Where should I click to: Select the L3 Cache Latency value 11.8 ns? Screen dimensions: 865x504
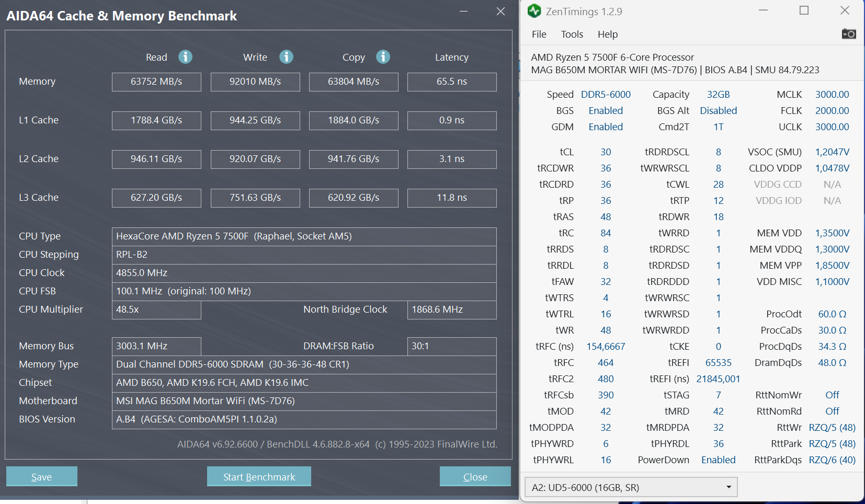click(x=452, y=198)
